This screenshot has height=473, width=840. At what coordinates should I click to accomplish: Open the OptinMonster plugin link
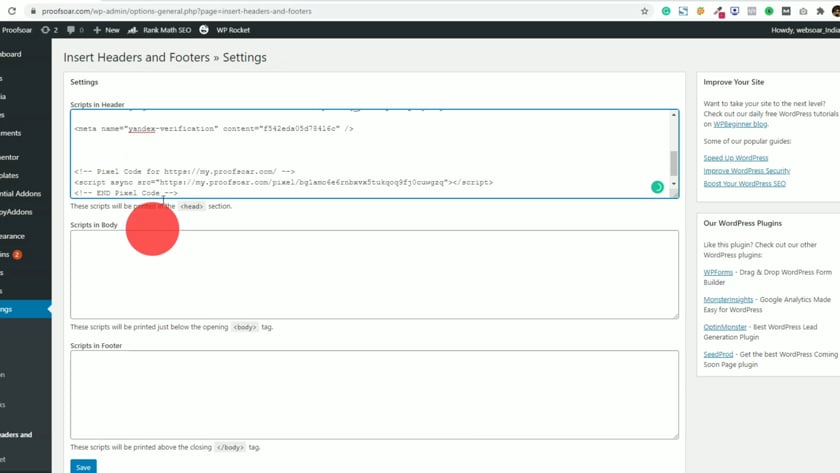(725, 327)
